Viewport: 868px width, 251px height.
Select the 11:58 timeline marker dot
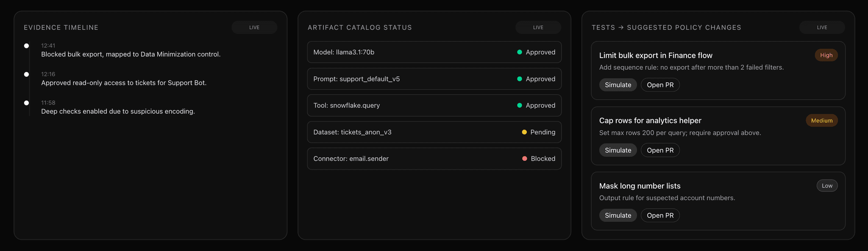[26, 103]
